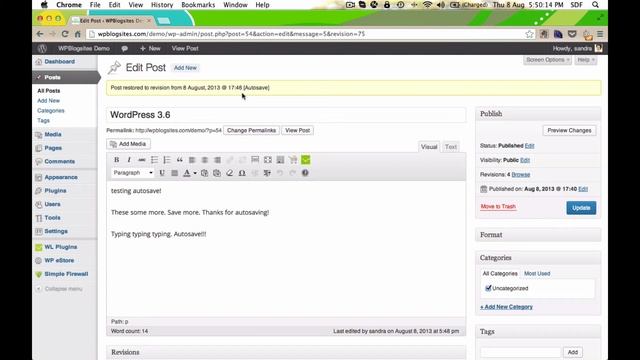
Task: Toggle distraction-free fullscreen mode
Action: tap(268, 160)
